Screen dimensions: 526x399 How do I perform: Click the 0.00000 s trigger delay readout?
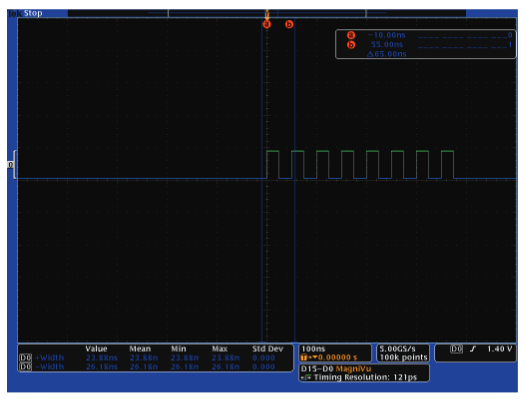tap(338, 357)
